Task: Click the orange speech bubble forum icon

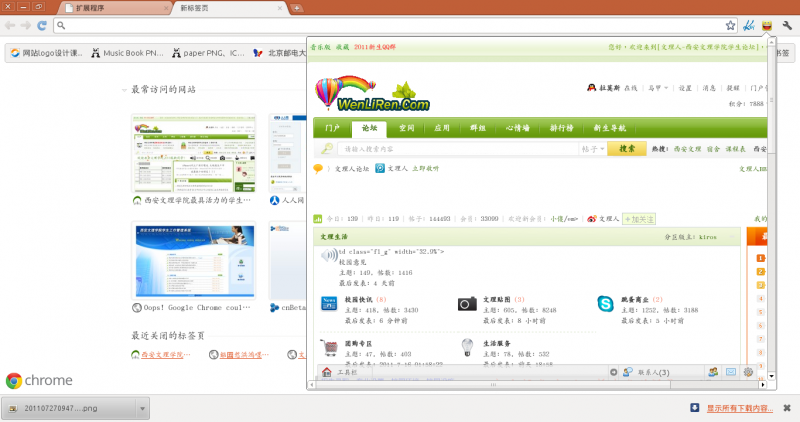Action: click(318, 168)
